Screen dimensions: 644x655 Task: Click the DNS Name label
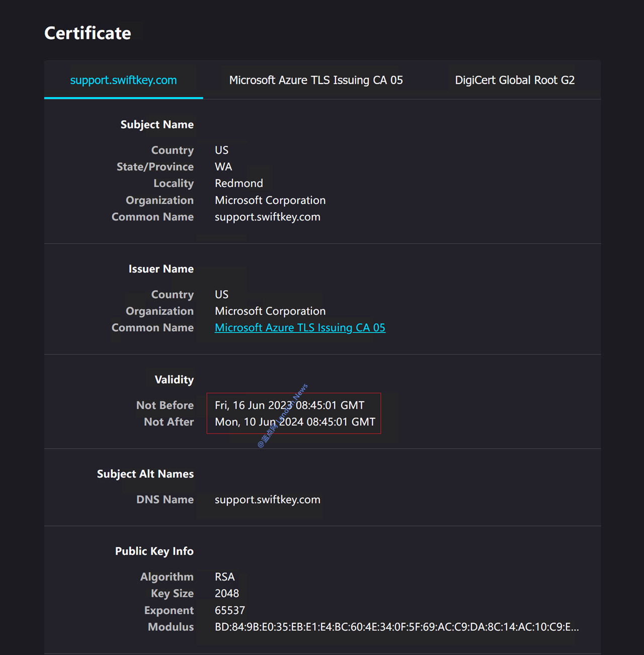click(165, 499)
